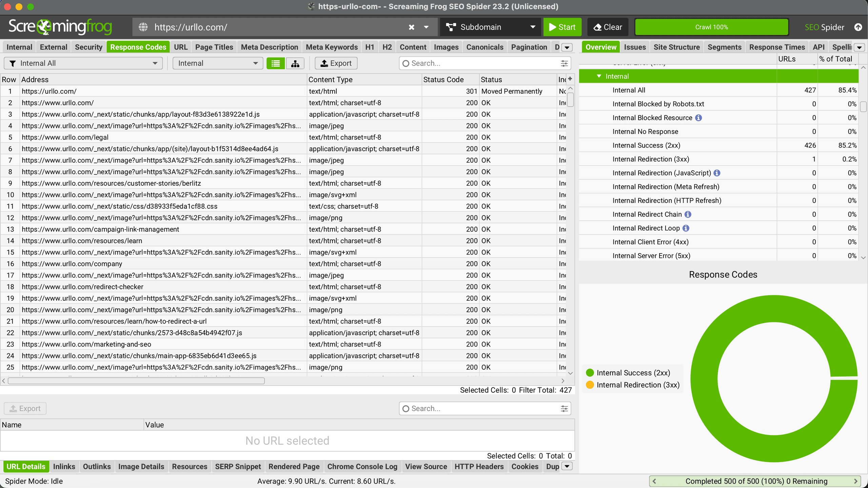Click the Screaming Frog logo
The width and height of the screenshot is (868, 488).
click(60, 27)
